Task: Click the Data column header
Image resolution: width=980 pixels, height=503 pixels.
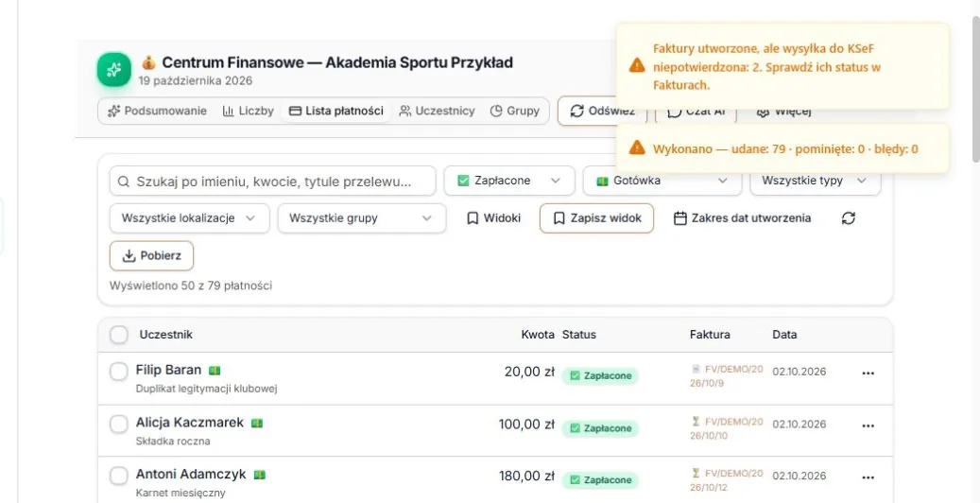Action: pyautogui.click(x=784, y=335)
